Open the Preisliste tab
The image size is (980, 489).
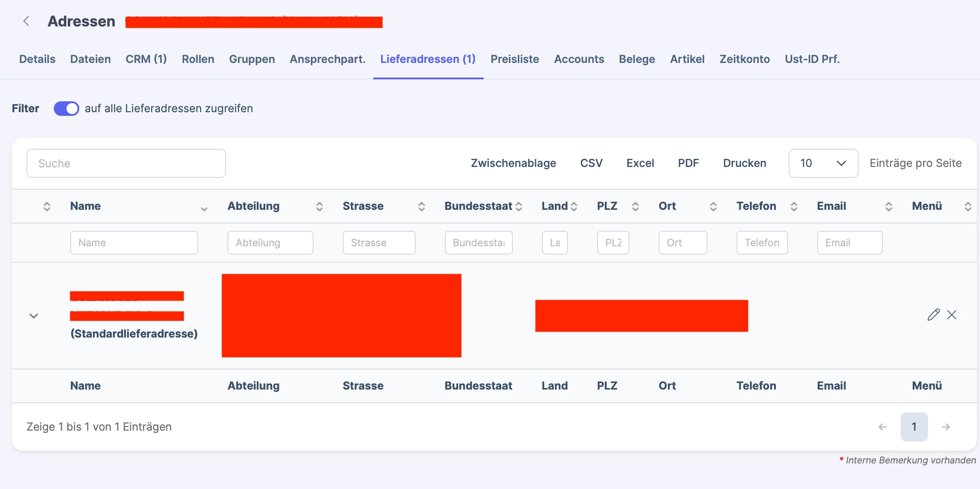[x=515, y=59]
